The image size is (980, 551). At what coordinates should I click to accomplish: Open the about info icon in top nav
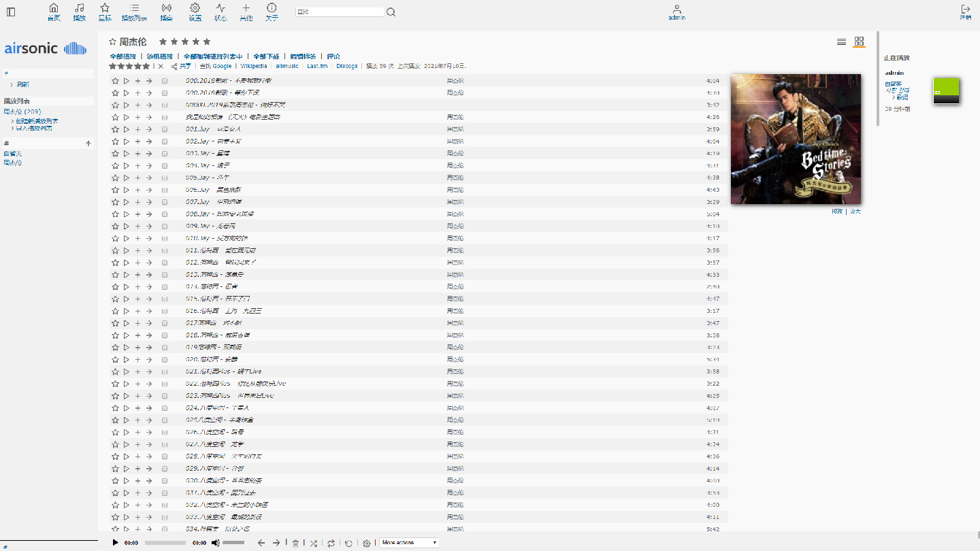(x=272, y=12)
